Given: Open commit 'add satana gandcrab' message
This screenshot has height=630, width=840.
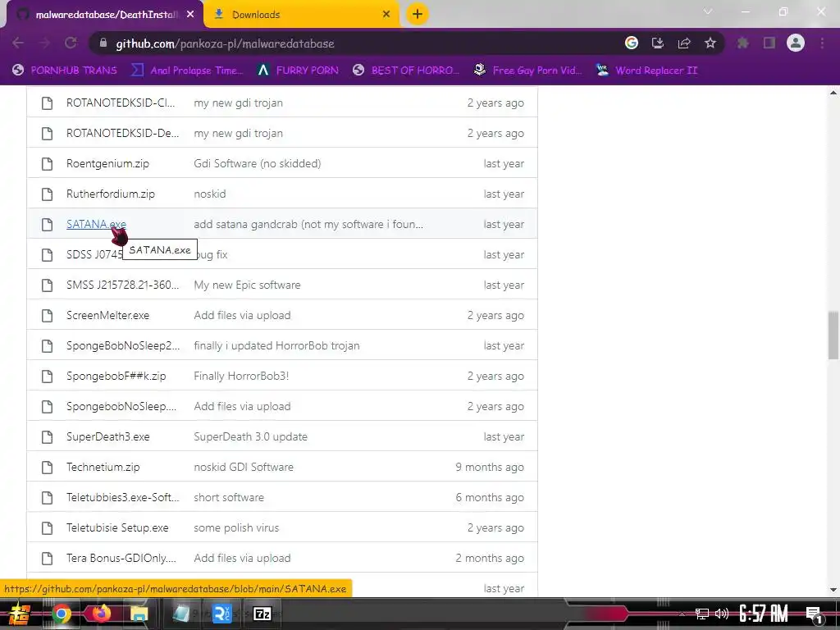Looking at the screenshot, I should [308, 224].
